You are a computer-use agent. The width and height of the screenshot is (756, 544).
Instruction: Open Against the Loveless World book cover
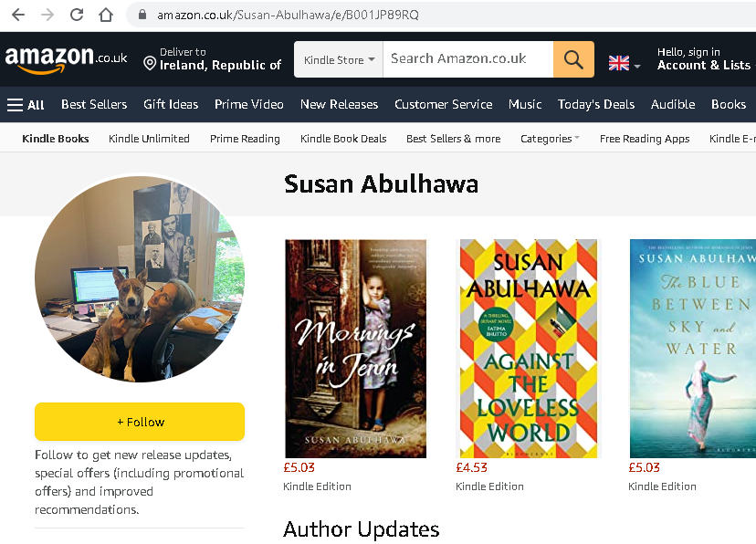click(x=529, y=348)
